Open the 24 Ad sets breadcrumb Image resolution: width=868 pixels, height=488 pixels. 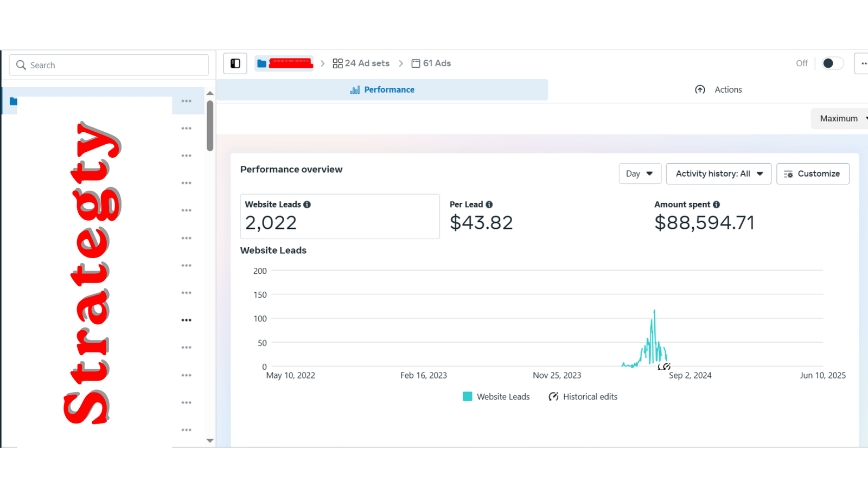361,63
